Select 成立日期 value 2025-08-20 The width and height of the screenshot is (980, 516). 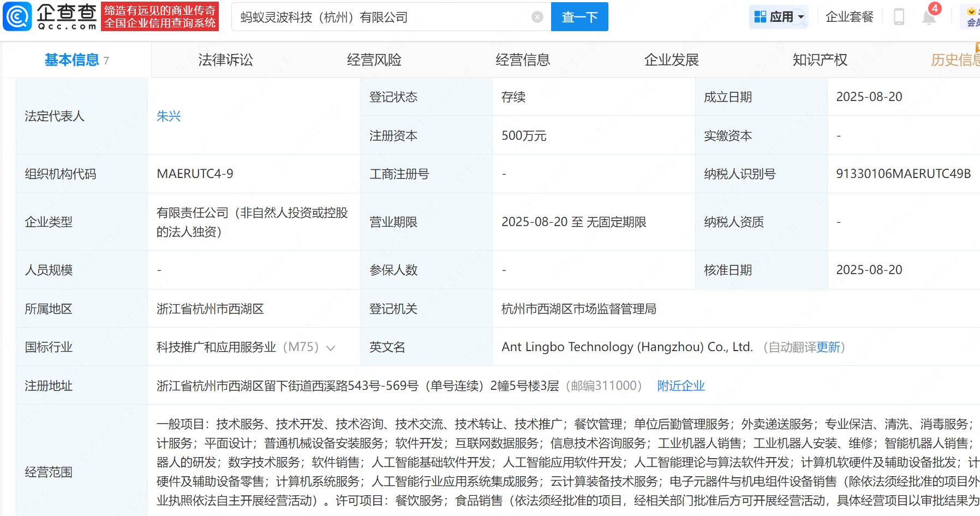pos(869,97)
